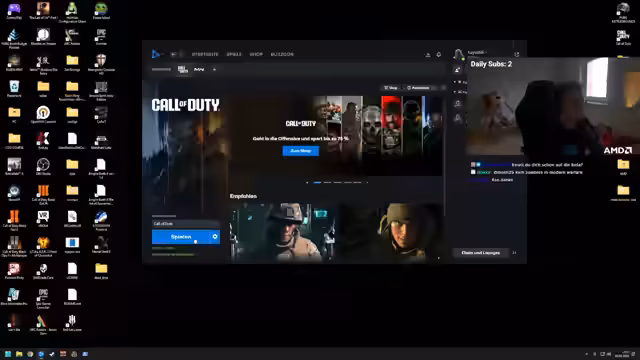
Task: Open the Windows Start button in the taskbar
Action: click(8, 354)
